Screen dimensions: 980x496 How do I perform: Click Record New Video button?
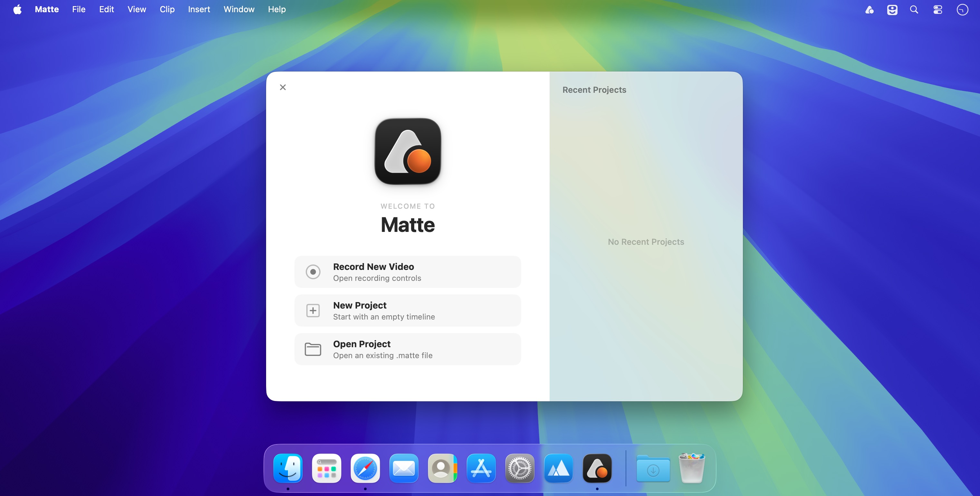pyautogui.click(x=408, y=272)
